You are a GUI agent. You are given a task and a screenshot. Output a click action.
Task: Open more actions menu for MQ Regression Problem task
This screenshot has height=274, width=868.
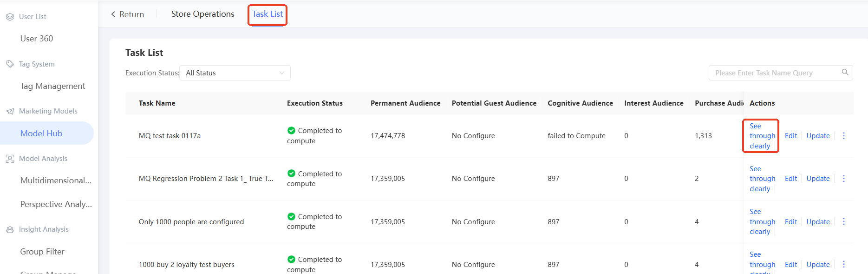(843, 179)
